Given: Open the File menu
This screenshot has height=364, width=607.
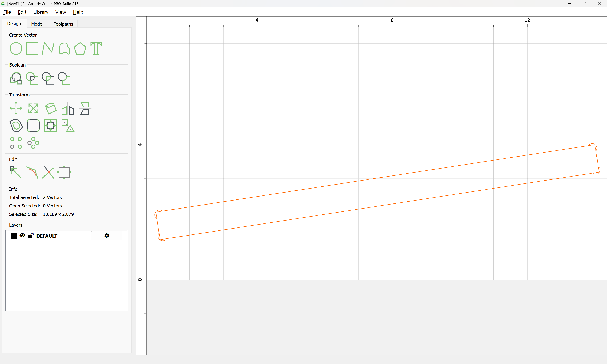Looking at the screenshot, I should pyautogui.click(x=7, y=12).
